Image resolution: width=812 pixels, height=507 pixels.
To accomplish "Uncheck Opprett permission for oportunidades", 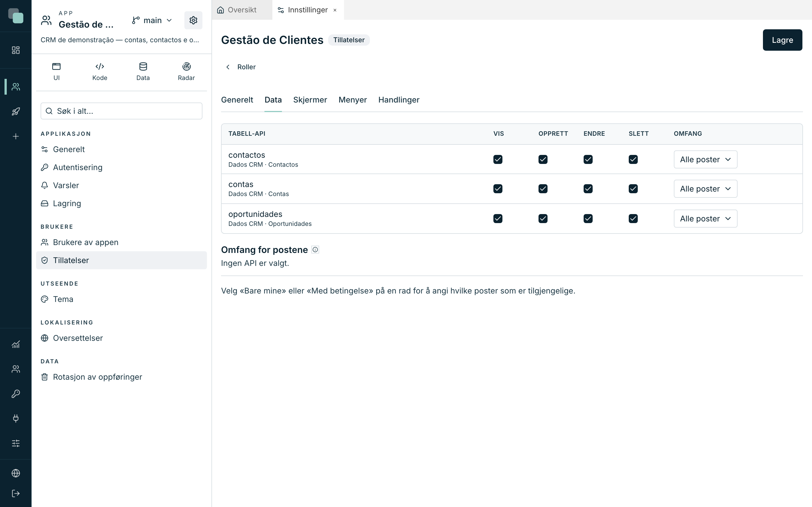I will pyautogui.click(x=543, y=219).
